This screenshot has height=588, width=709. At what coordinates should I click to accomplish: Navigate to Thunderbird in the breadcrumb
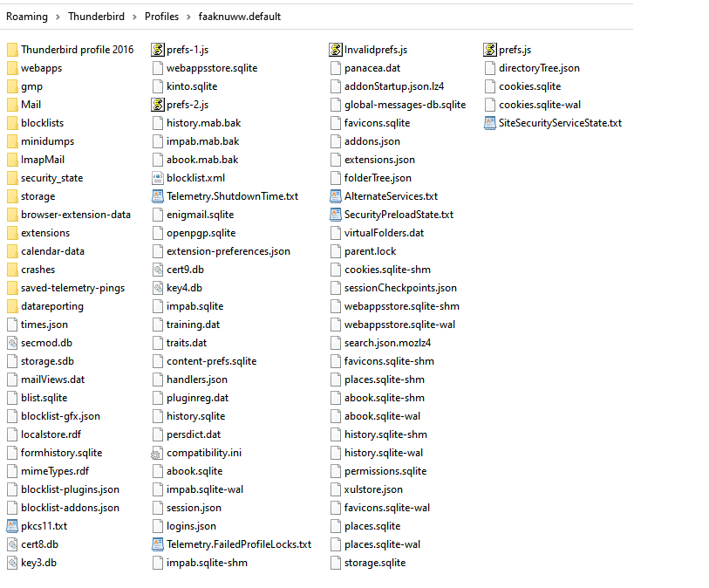pos(96,17)
